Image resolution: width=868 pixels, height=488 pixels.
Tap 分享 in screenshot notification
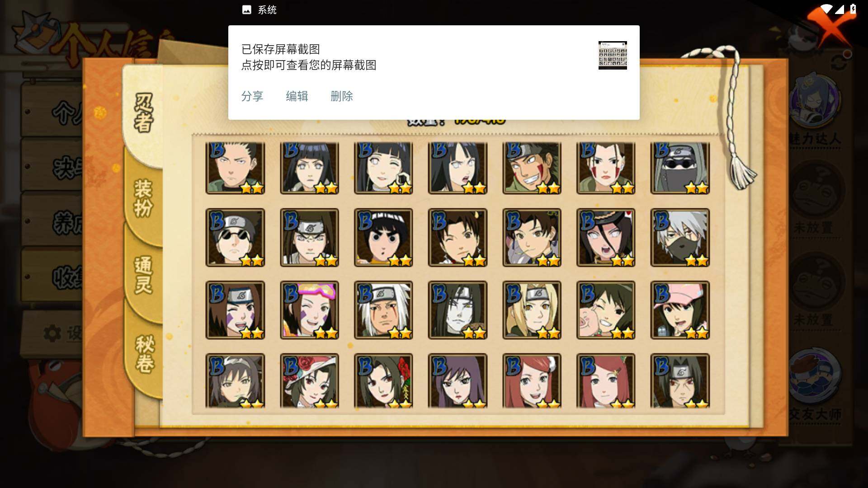pos(252,96)
